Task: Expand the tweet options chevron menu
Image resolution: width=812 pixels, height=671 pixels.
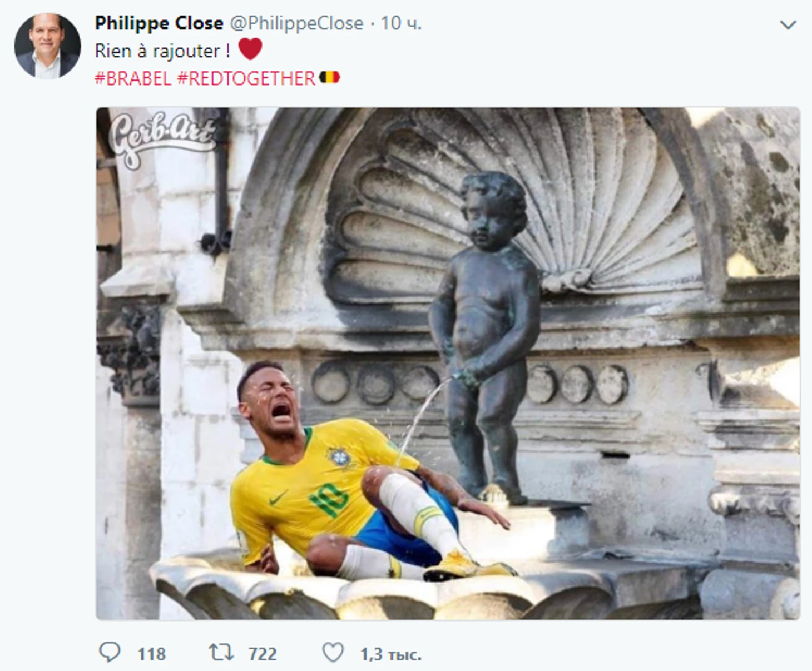Action: [x=788, y=25]
